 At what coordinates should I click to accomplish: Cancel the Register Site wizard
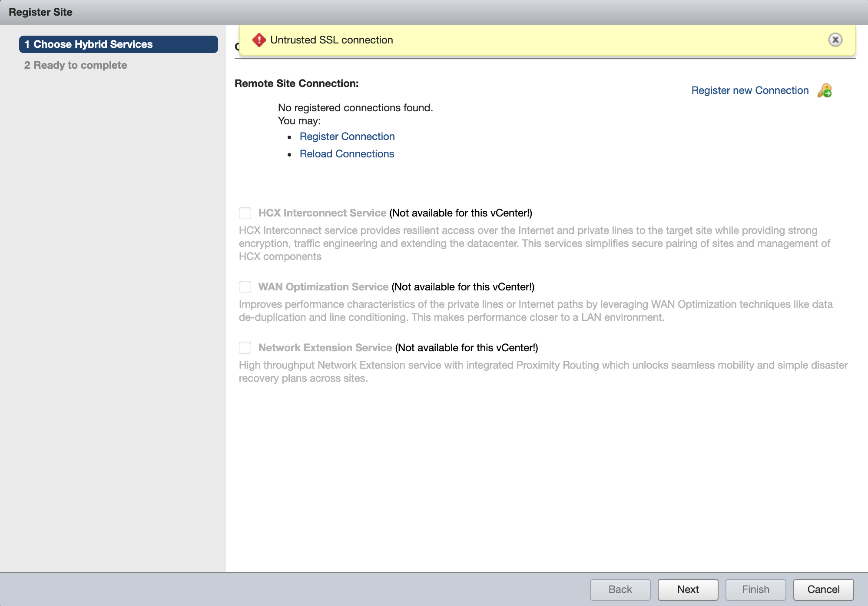click(x=823, y=589)
